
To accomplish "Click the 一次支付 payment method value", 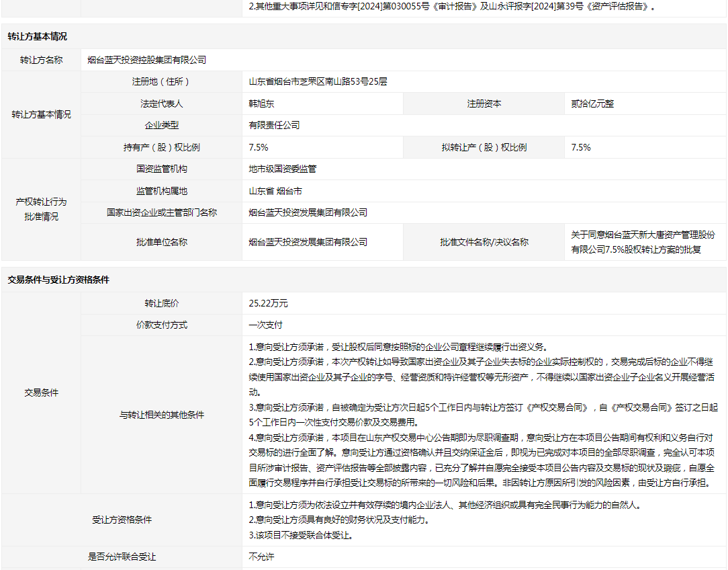I will pyautogui.click(x=265, y=325).
